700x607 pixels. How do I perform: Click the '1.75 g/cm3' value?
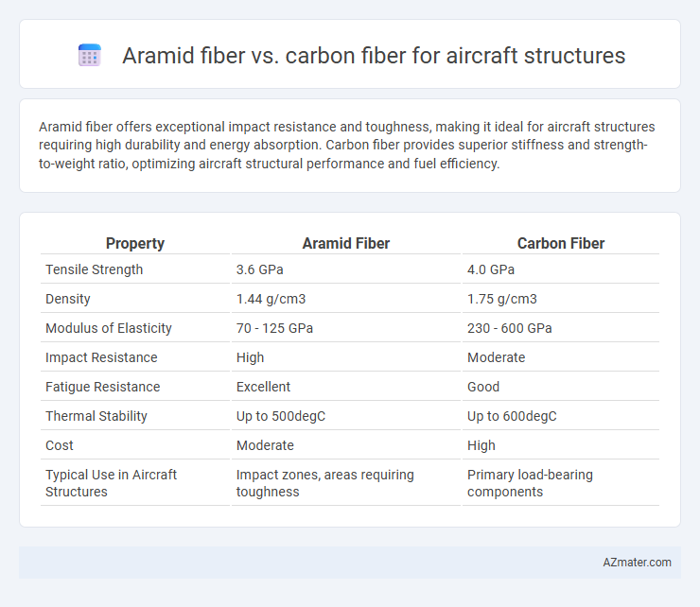tap(502, 299)
